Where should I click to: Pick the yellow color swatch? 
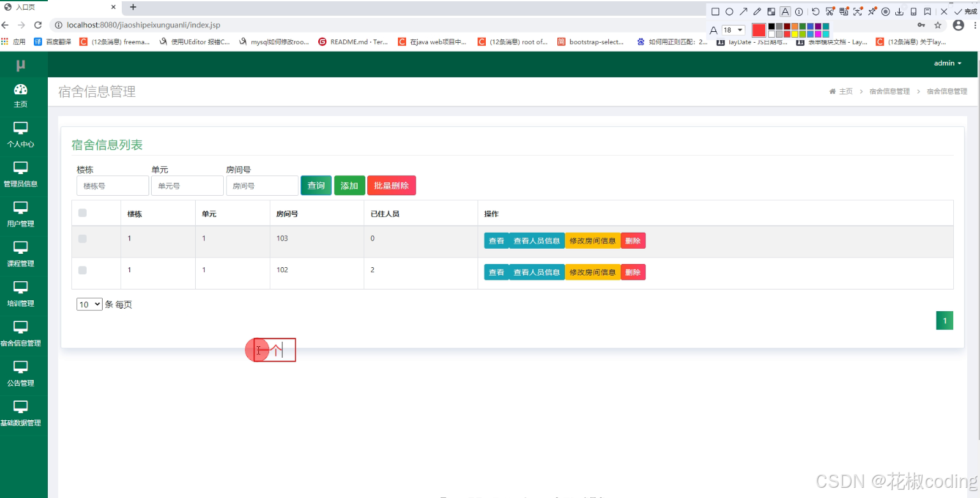click(794, 34)
